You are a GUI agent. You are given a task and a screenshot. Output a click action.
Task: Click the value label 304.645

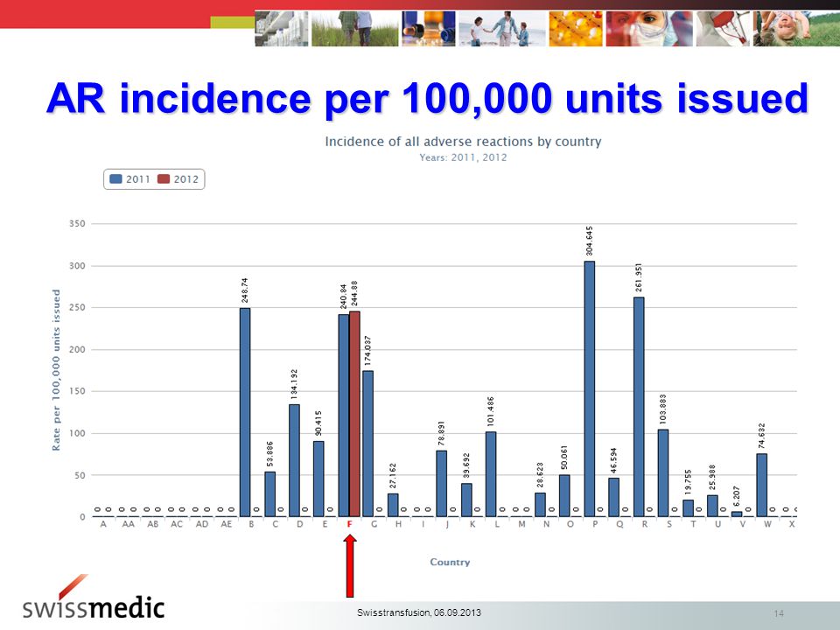[589, 241]
